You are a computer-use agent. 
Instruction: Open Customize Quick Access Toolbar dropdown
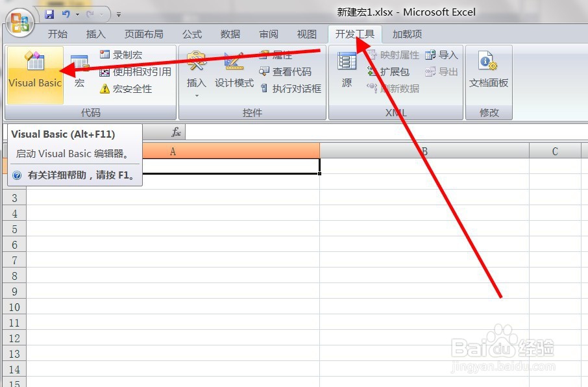(119, 15)
